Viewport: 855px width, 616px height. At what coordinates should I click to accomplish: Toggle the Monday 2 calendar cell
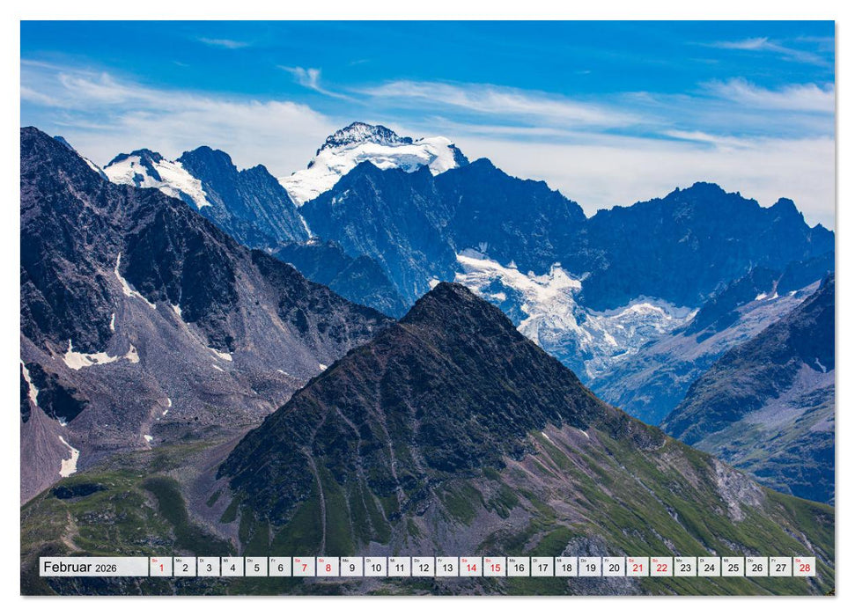click(x=187, y=572)
